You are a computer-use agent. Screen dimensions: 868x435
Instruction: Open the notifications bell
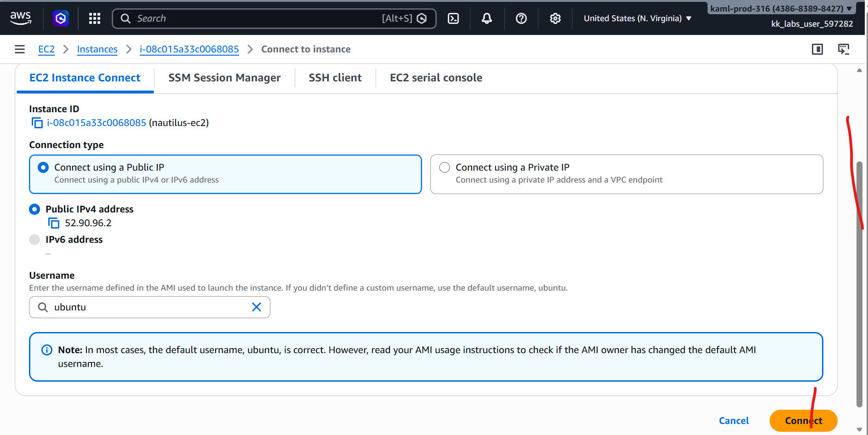point(487,18)
